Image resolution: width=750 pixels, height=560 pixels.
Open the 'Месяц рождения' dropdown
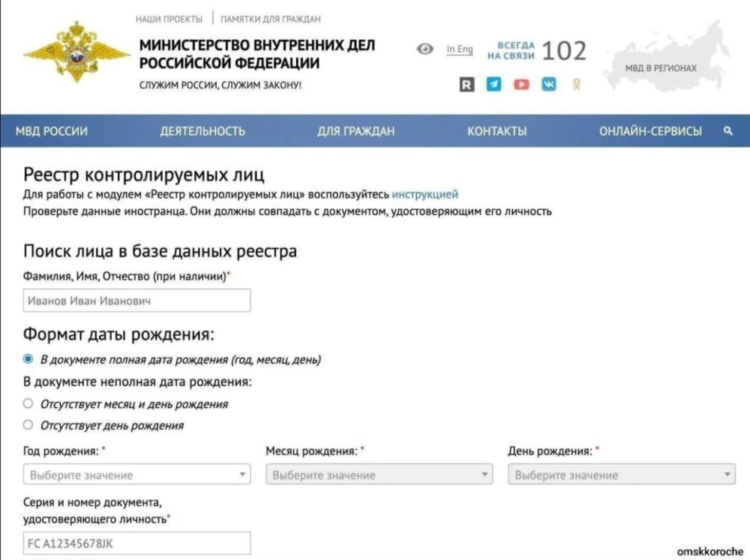(379, 475)
